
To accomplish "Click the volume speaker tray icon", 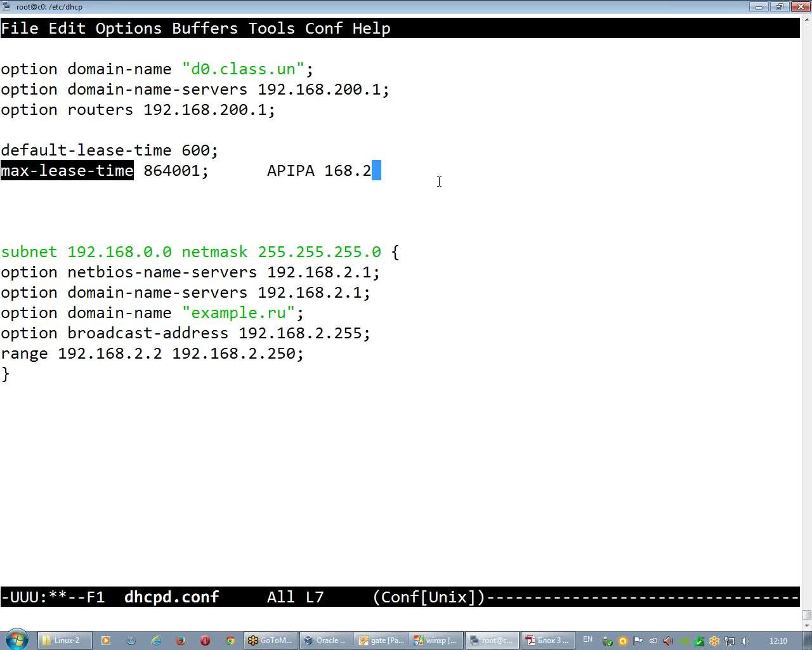I will coord(745,640).
